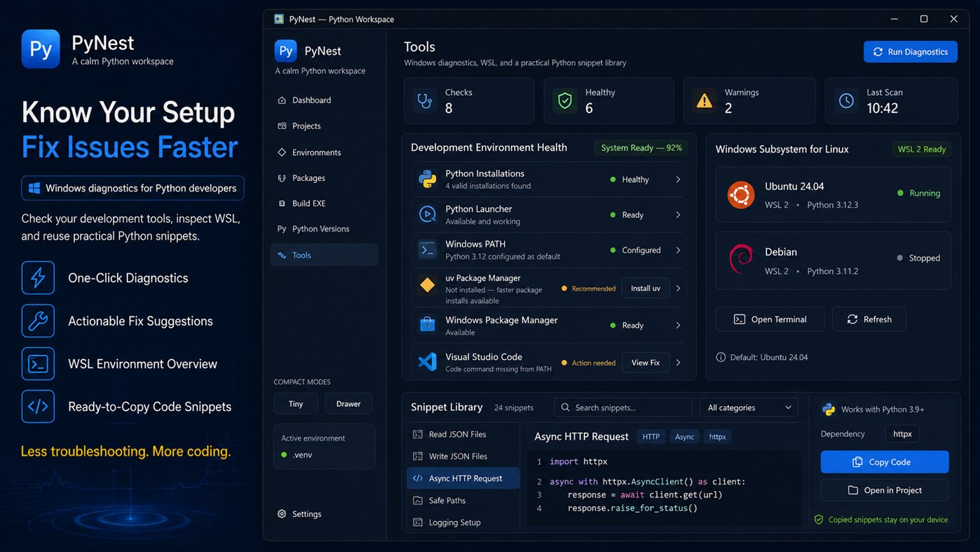Switch to Drawer compact mode
This screenshot has width=980, height=552.
(x=348, y=404)
